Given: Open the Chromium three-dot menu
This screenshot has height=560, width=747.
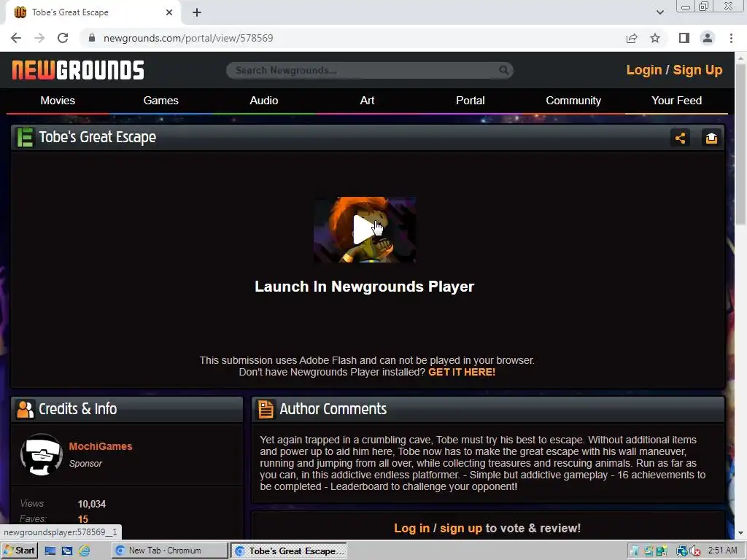Looking at the screenshot, I should (x=731, y=38).
